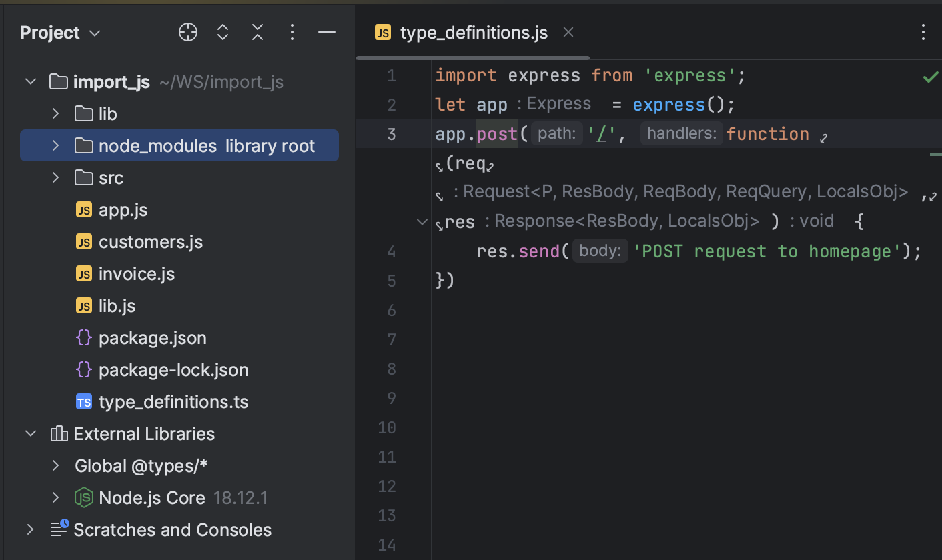Click line number 5 in the gutter

391,281
